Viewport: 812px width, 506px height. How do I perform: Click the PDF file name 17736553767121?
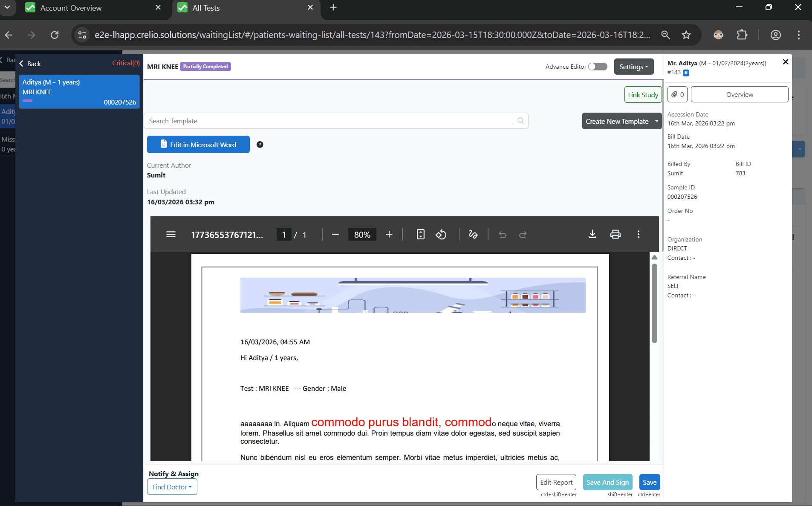[x=227, y=235]
